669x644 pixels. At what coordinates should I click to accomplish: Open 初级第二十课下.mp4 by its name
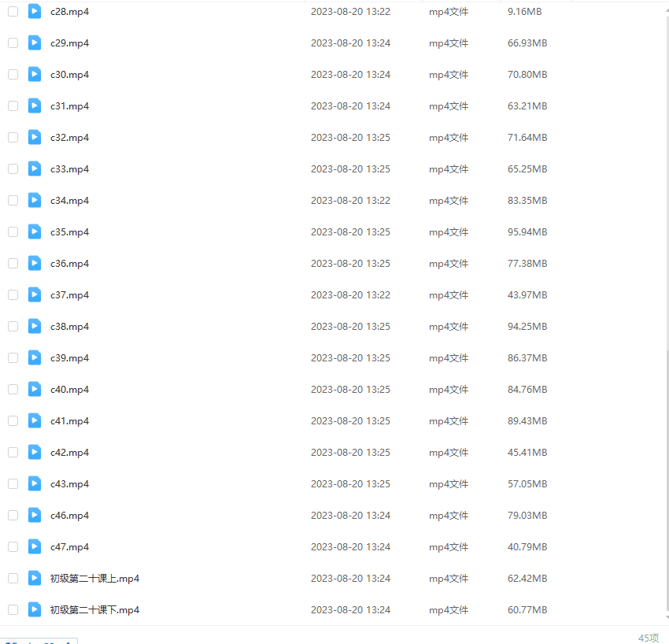94,610
